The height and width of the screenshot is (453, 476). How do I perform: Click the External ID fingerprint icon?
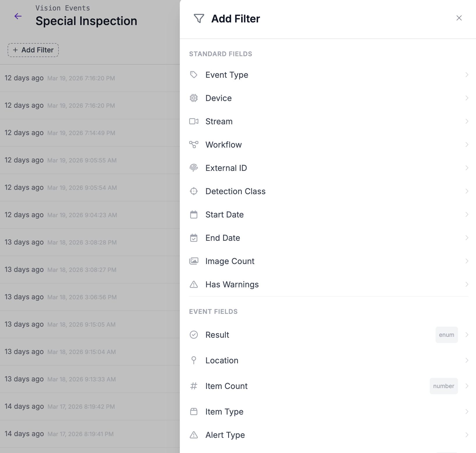click(194, 168)
